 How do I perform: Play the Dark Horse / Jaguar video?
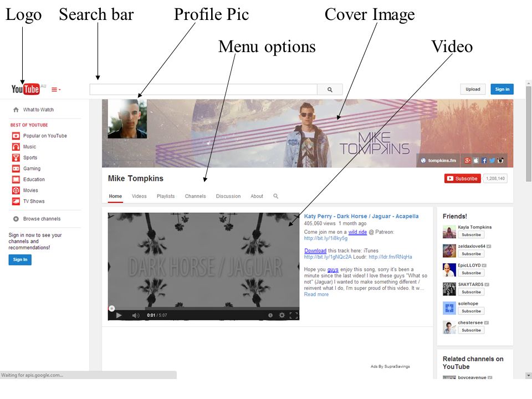click(119, 315)
